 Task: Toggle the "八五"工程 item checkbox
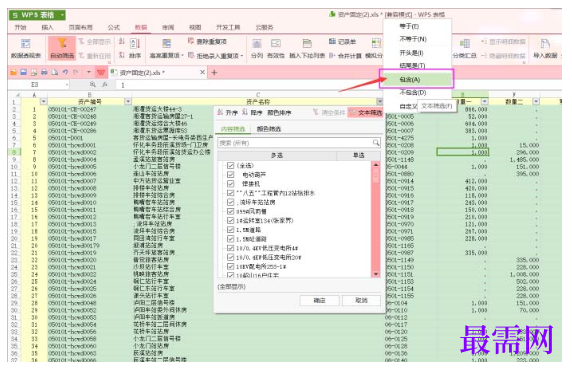(x=230, y=193)
